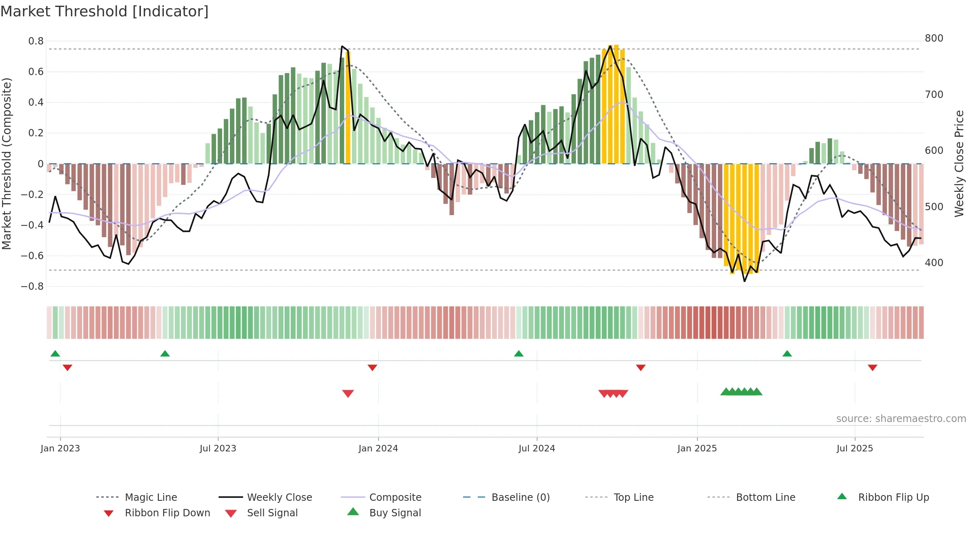
Task: Click the Jul 2025 x-axis label
Action: pyautogui.click(x=855, y=448)
